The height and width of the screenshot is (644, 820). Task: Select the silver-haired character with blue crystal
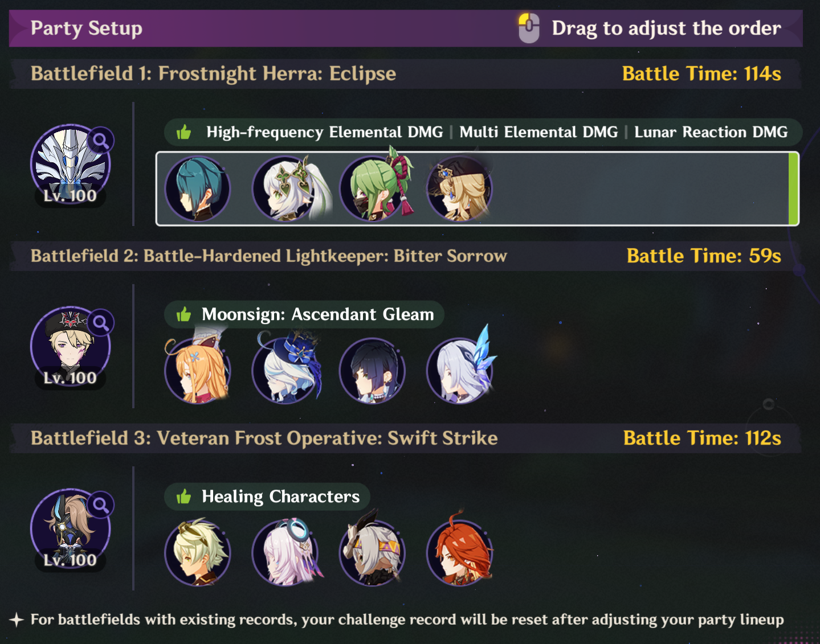pyautogui.click(x=460, y=371)
